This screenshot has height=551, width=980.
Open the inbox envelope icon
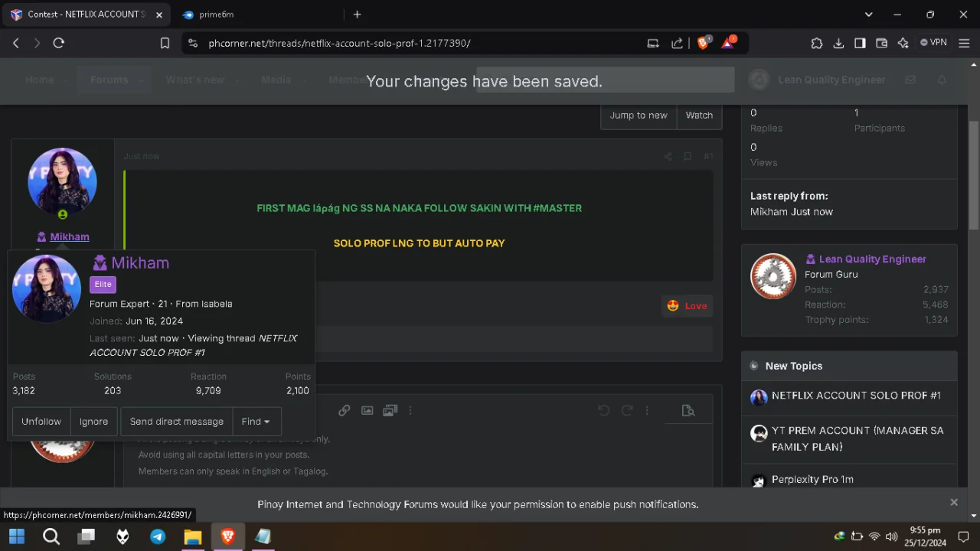point(910,80)
